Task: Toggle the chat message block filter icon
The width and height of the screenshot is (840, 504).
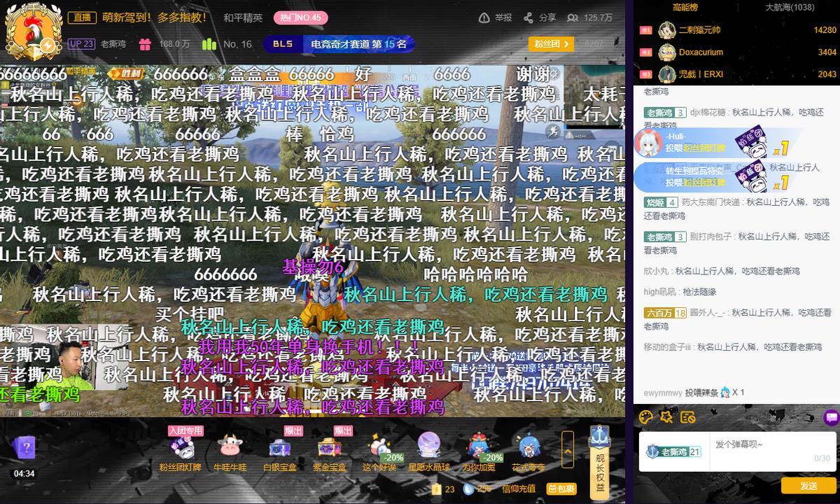Action: pyautogui.click(x=687, y=417)
